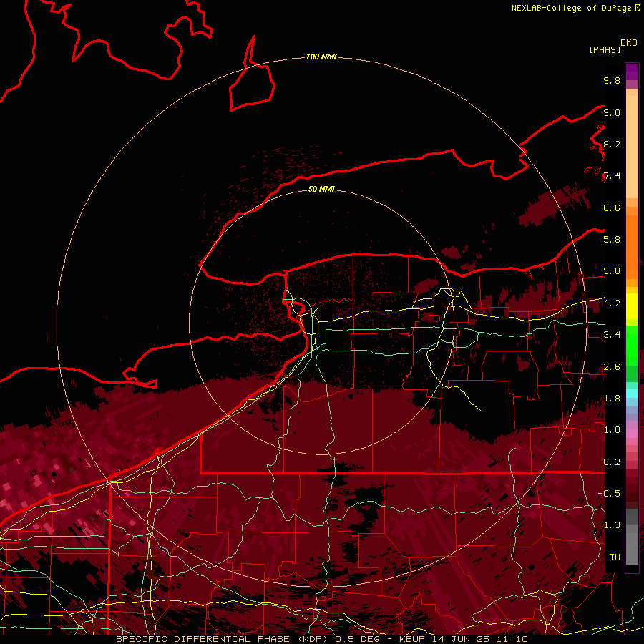The height and width of the screenshot is (644, 644).
Task: Click the 8.2 value on color scale
Action: coord(612,144)
